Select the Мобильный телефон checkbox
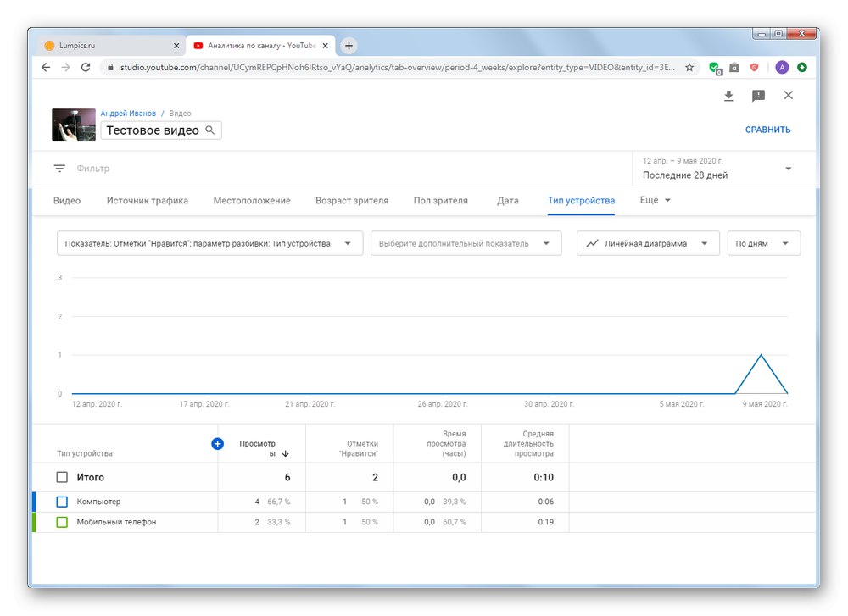This screenshot has height=616, width=848. (x=61, y=521)
